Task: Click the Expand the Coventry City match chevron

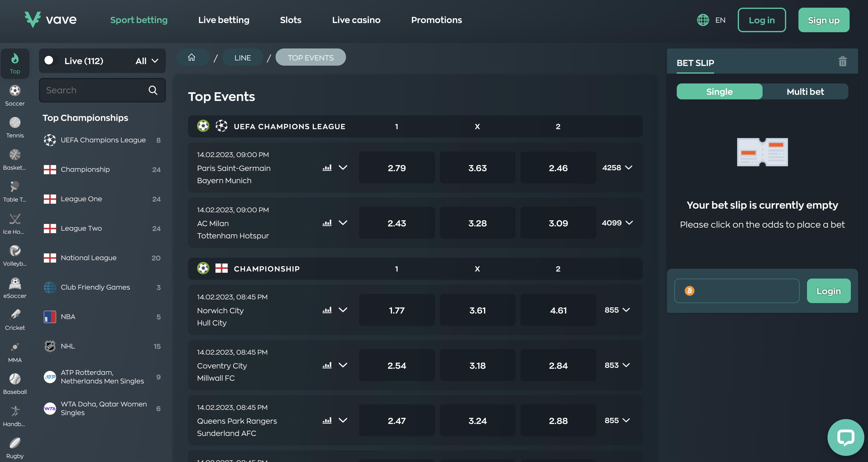Action: tap(343, 365)
